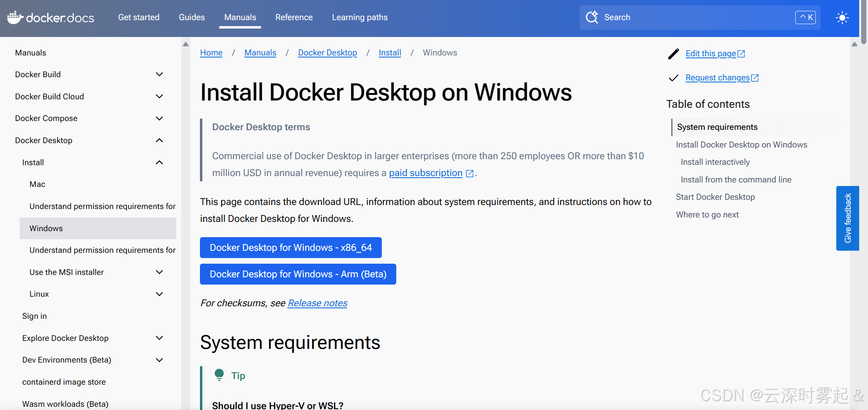Click the search magnifier icon
Viewport: 868px width, 410px height.
592,17
